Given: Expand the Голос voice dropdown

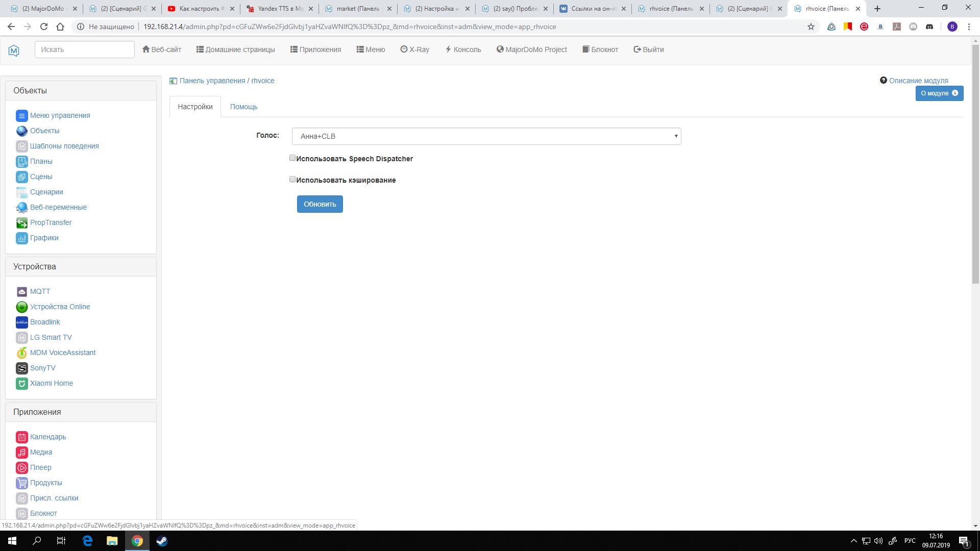Looking at the screenshot, I should tap(486, 136).
